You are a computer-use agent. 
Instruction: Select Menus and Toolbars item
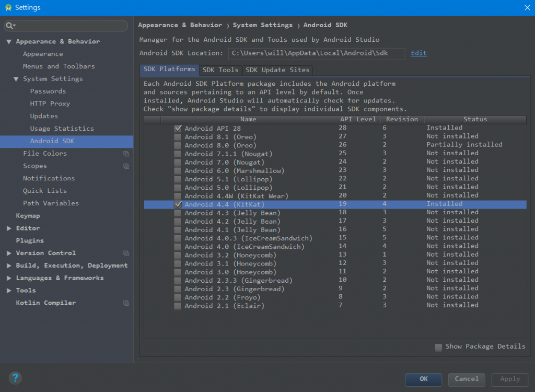tap(59, 66)
